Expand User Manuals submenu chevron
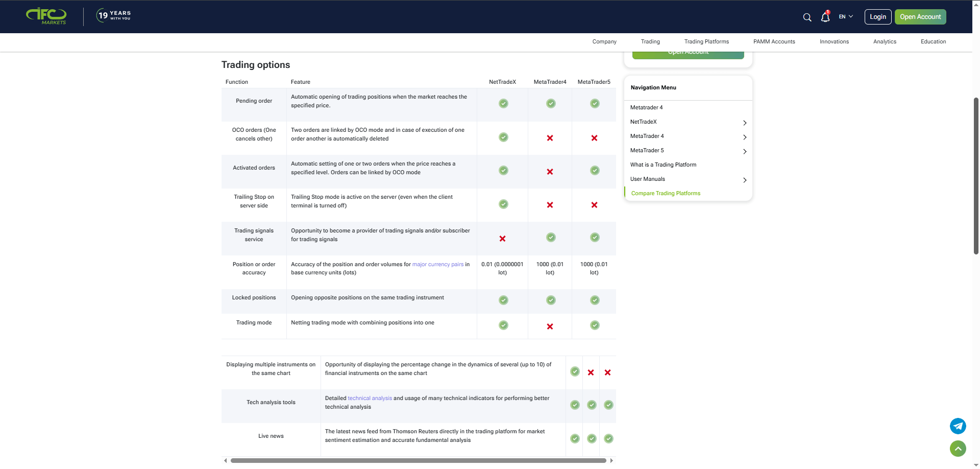The height and width of the screenshot is (469, 980). pyautogui.click(x=745, y=180)
